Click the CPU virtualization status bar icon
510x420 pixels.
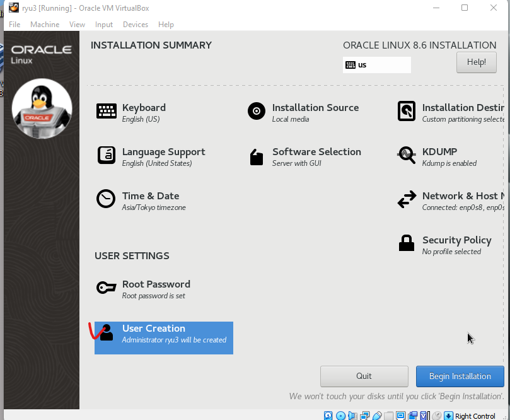click(424, 416)
